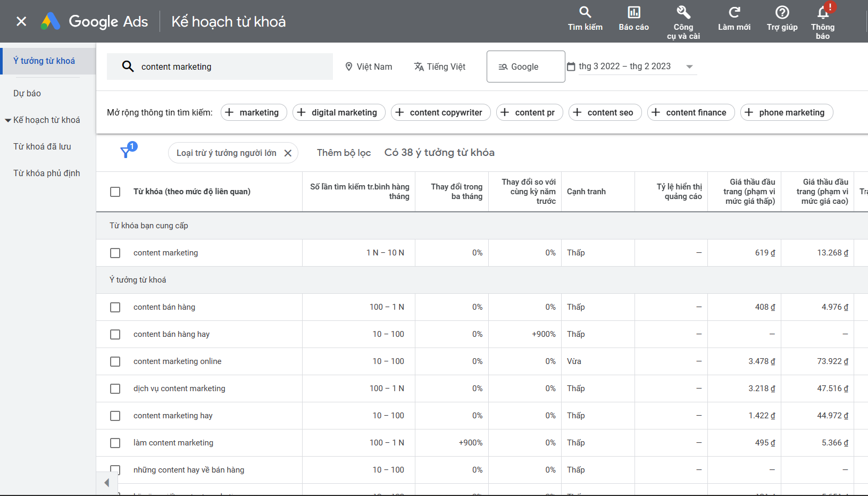This screenshot has height=496, width=868.
Task: Add 'content copywriter' suggestion chip
Action: tap(440, 112)
